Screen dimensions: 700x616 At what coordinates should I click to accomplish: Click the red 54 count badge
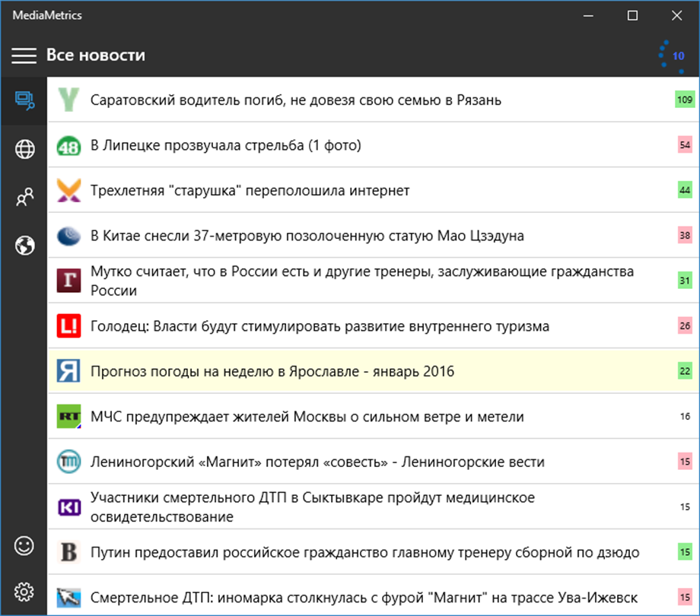click(x=685, y=145)
